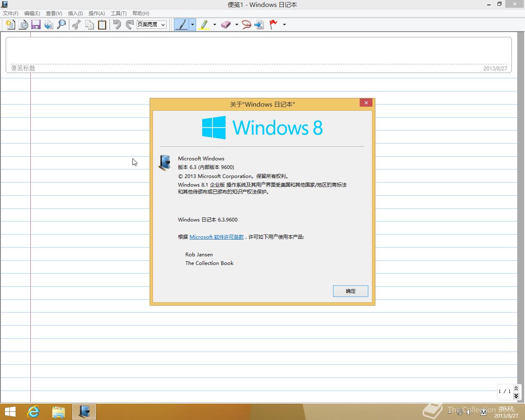Click the Cut scissors icon
525x420 pixels.
pyautogui.click(x=76, y=25)
